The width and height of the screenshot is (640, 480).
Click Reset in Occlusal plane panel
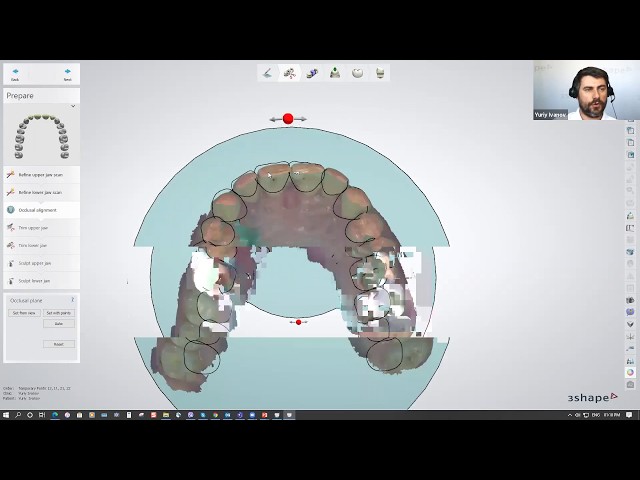59,344
